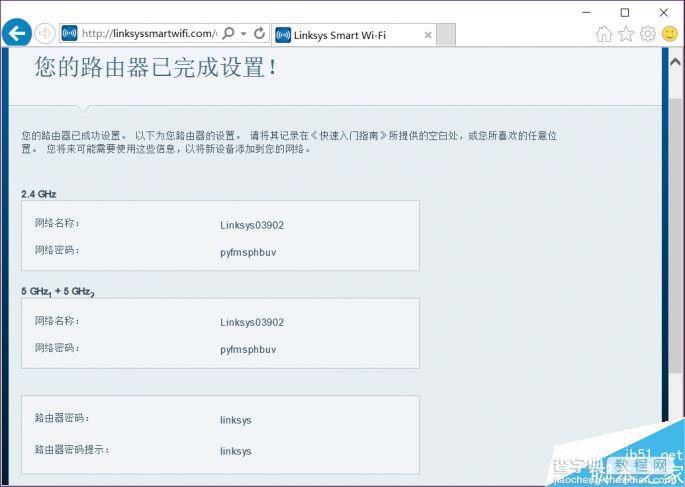Click router password hint value linksys
The height and width of the screenshot is (487, 685).
[235, 451]
